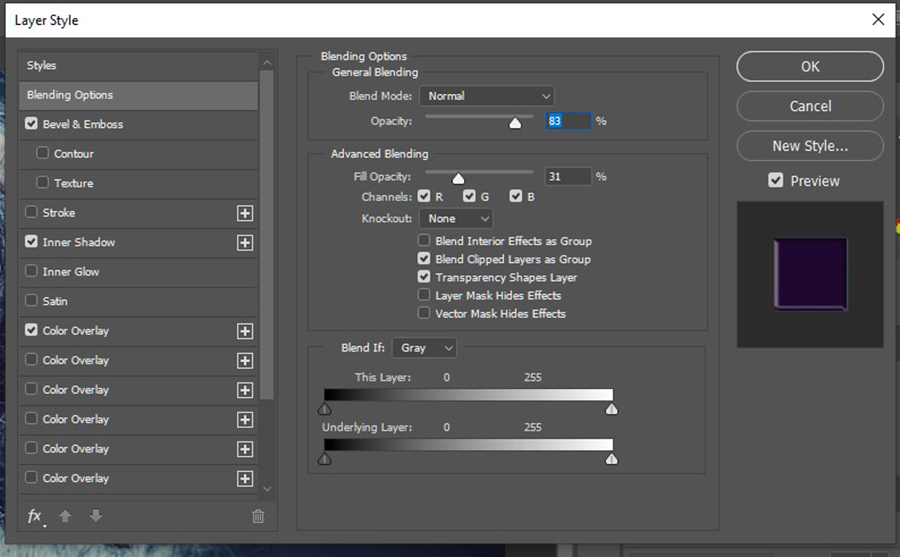Disable the Bevel & Emboss checkbox
Screen dimensions: 900x557
pyautogui.click(x=32, y=124)
